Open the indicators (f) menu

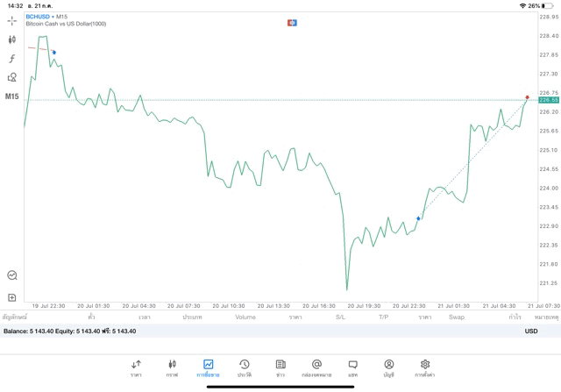pyautogui.click(x=12, y=59)
